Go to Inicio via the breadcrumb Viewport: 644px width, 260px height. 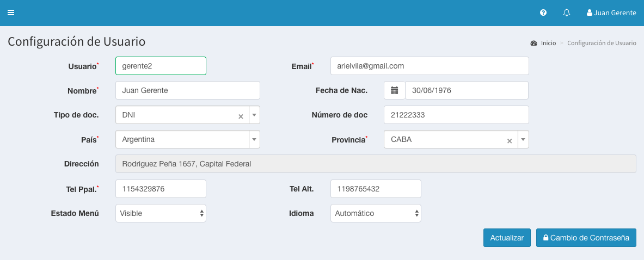[548, 43]
